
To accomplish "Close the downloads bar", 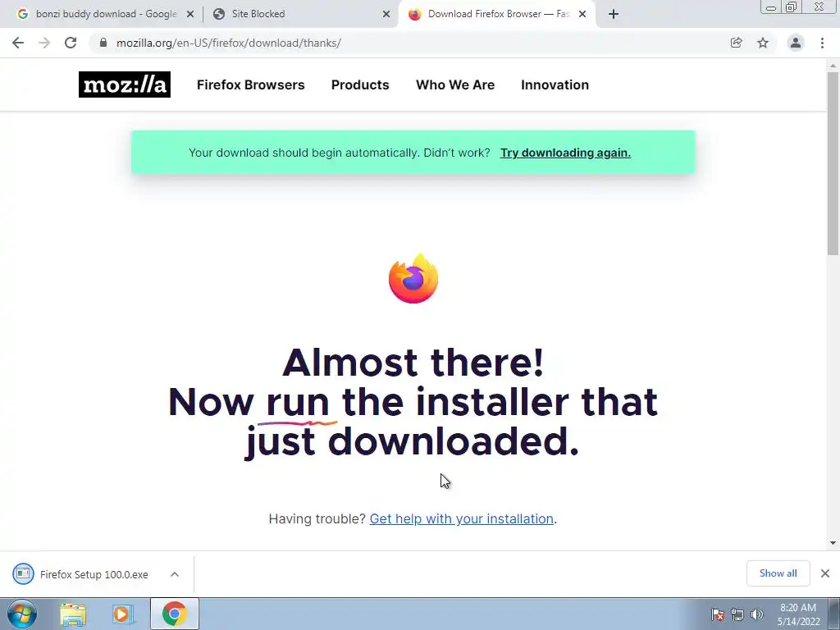I will (825, 573).
